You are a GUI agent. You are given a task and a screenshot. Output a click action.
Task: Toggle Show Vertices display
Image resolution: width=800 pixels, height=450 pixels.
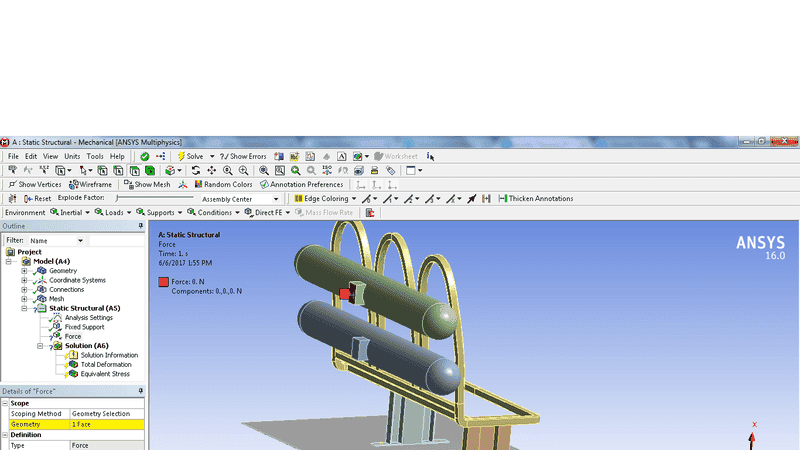click(35, 184)
